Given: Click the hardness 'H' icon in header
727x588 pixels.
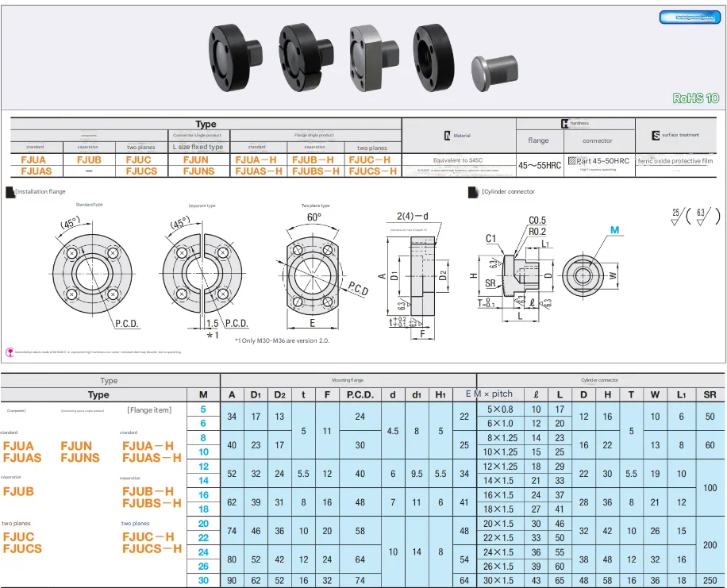Looking at the screenshot, I should [x=565, y=123].
